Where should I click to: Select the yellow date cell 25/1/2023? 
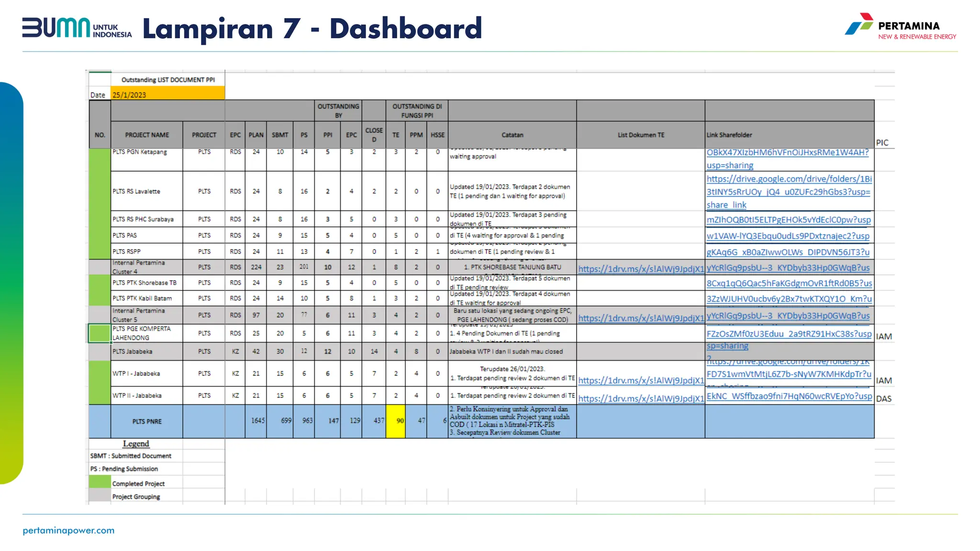(167, 94)
